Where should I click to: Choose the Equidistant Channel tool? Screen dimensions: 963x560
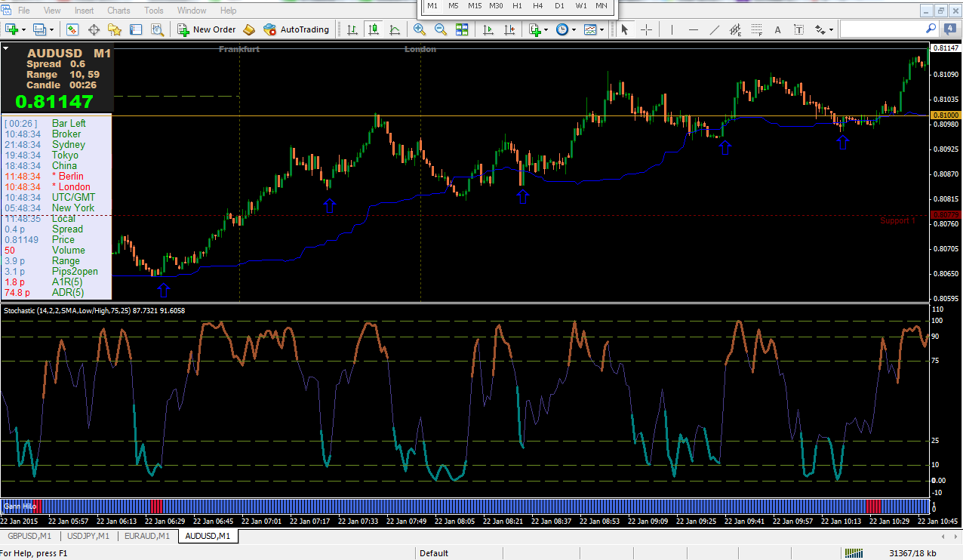pos(736,29)
